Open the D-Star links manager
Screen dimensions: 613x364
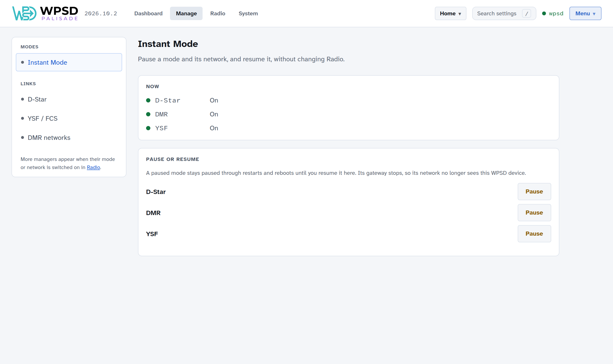pyautogui.click(x=69, y=99)
